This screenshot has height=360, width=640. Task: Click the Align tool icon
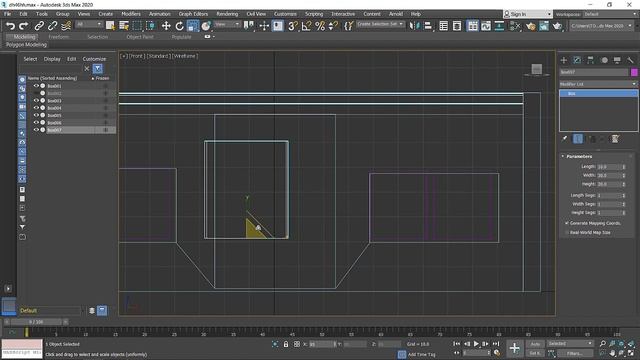(x=428, y=26)
